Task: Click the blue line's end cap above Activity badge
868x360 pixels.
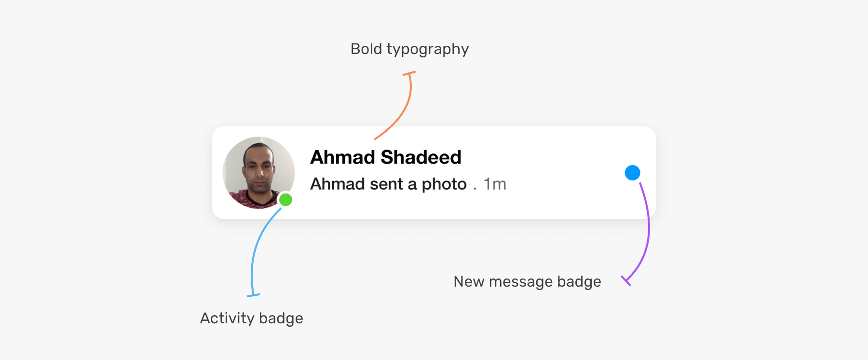Action: 253,294
